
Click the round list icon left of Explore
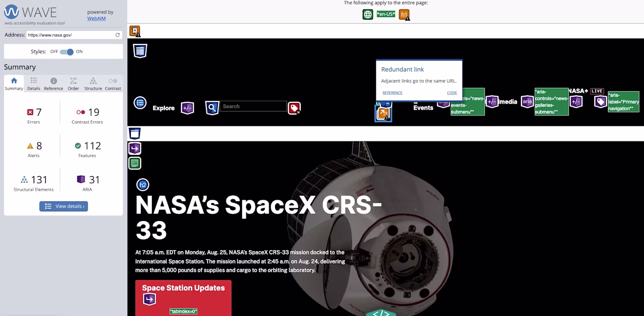140,103
